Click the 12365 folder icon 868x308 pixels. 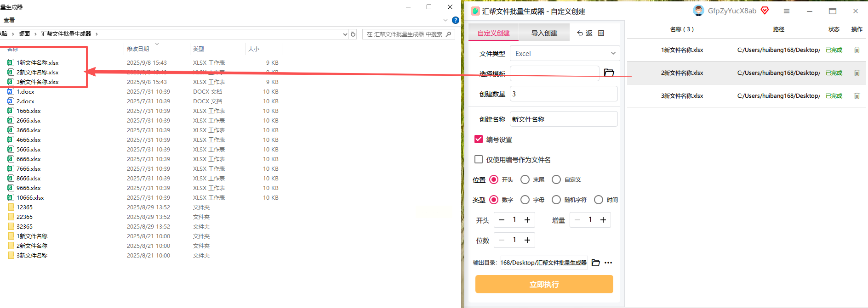tap(11, 207)
